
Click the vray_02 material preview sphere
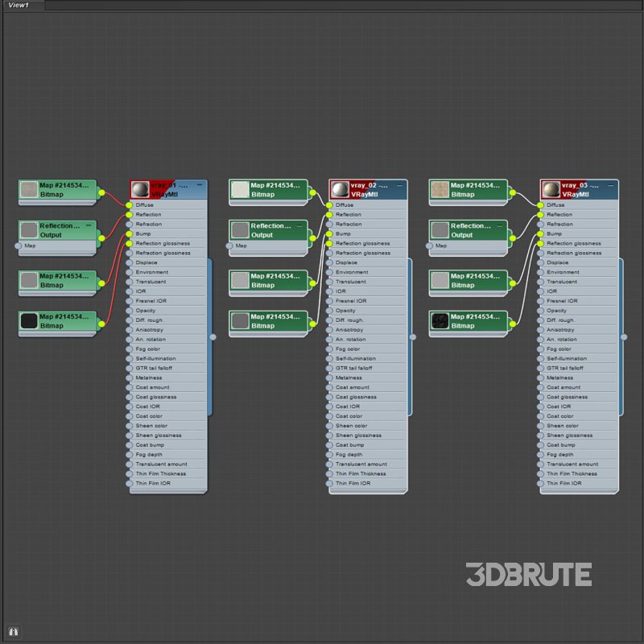tap(340, 190)
